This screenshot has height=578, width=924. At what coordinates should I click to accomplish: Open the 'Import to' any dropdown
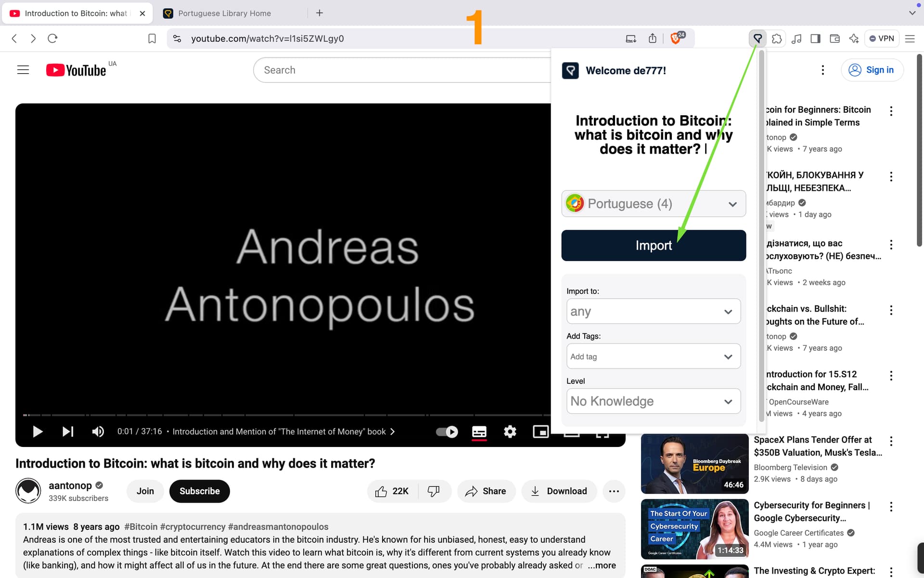click(x=654, y=312)
